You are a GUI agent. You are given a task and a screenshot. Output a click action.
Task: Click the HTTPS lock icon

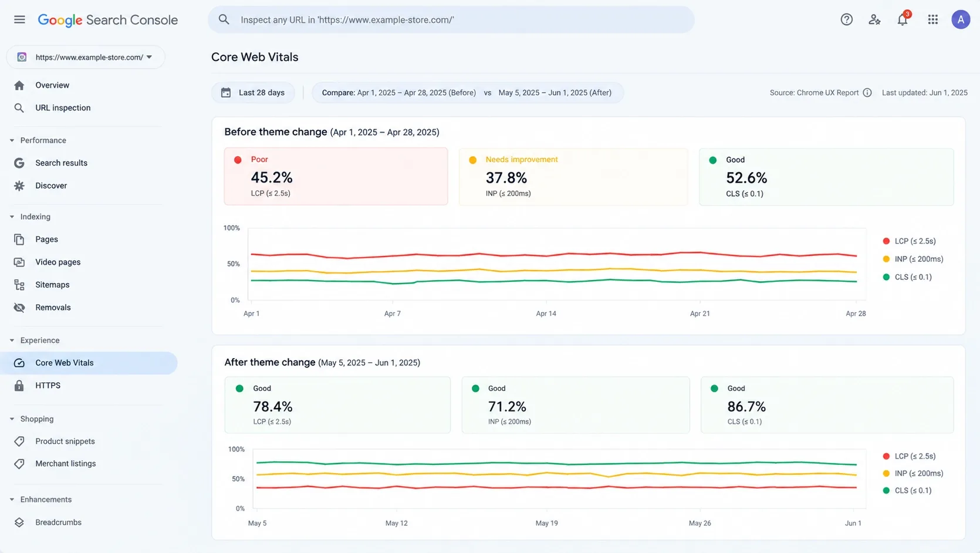(19, 386)
